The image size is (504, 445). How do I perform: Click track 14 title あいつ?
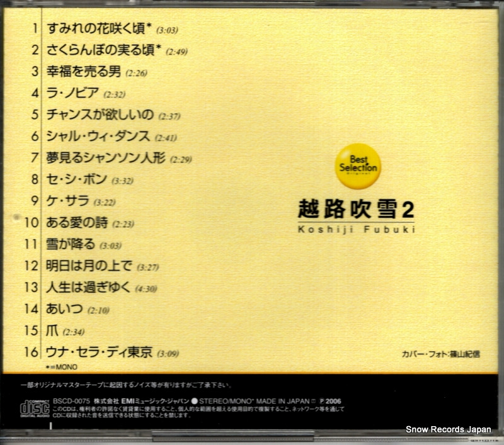point(64,308)
